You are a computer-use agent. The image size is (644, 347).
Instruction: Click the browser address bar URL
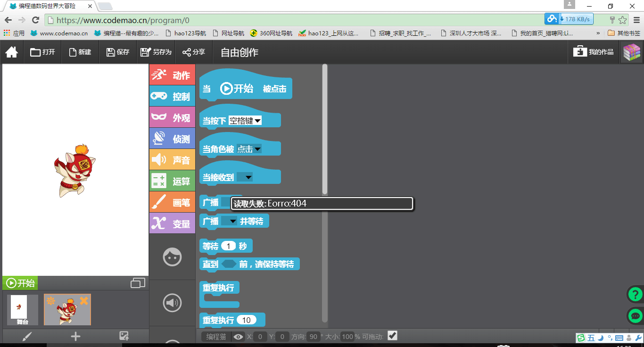[x=123, y=20]
